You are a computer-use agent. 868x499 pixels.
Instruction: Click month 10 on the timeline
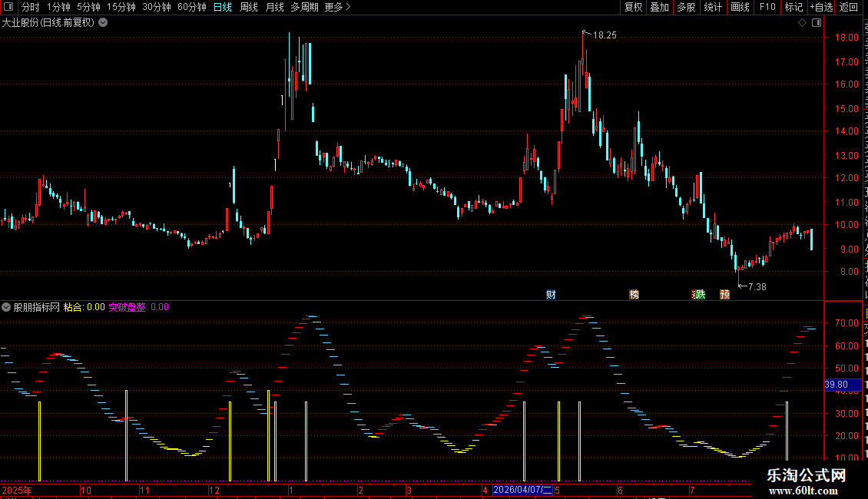[x=86, y=490]
